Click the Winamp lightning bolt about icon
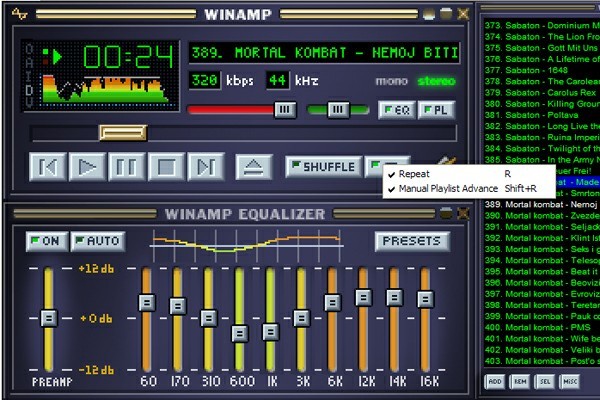The height and width of the screenshot is (400, 600). click(446, 160)
